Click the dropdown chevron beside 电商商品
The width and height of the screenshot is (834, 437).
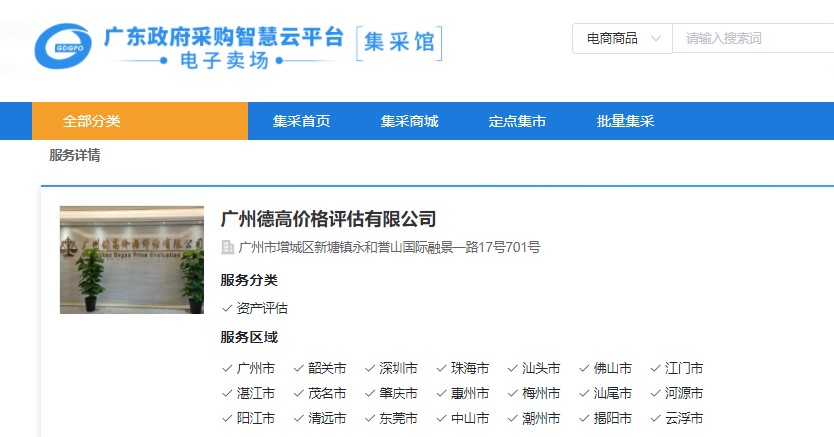point(656,39)
